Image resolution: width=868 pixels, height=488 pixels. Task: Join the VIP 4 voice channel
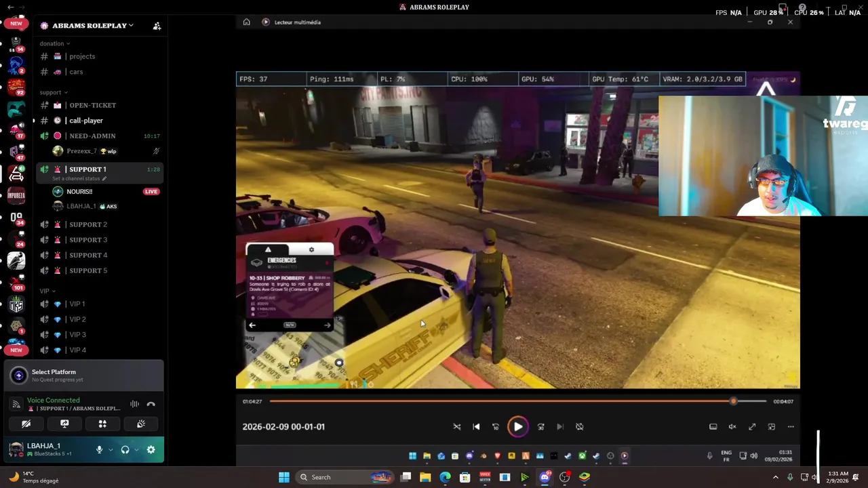pos(100,350)
